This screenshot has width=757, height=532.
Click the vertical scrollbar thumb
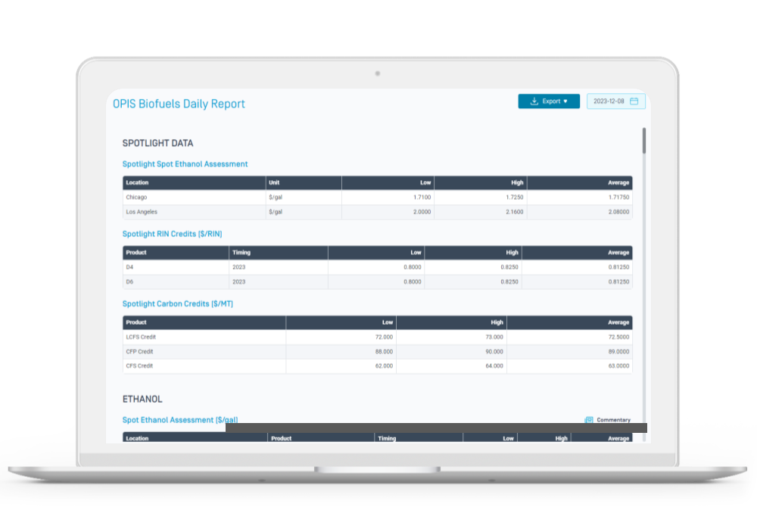[644, 141]
